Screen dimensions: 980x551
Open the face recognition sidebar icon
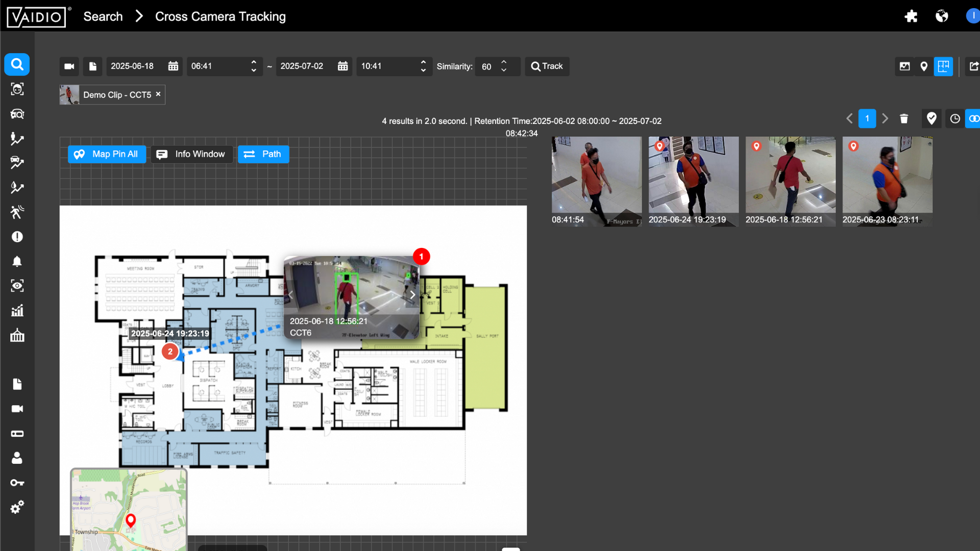click(17, 89)
